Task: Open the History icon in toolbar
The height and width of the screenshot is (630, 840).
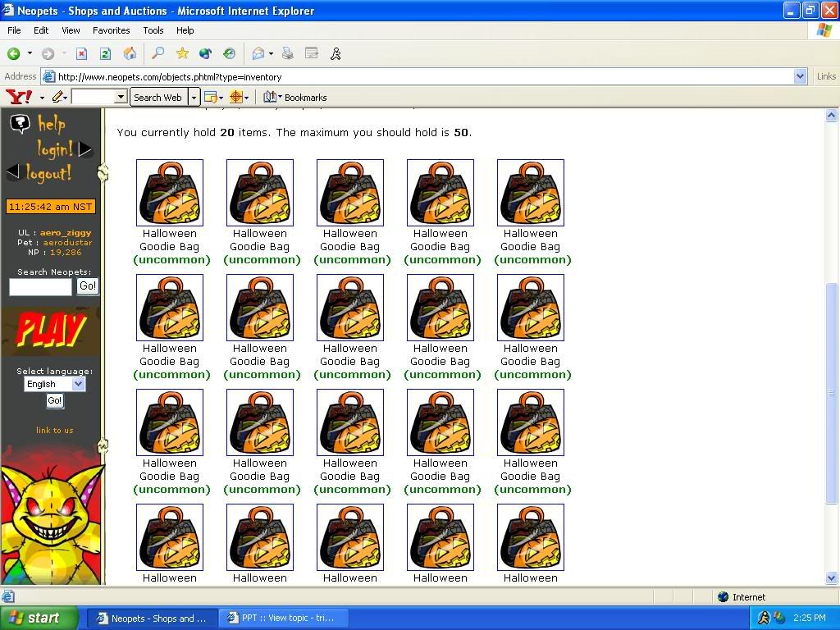Action: 230,53
